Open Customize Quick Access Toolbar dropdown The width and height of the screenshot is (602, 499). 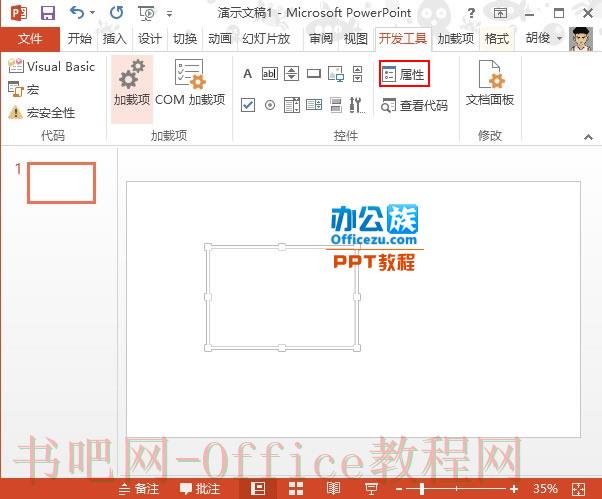[169, 14]
